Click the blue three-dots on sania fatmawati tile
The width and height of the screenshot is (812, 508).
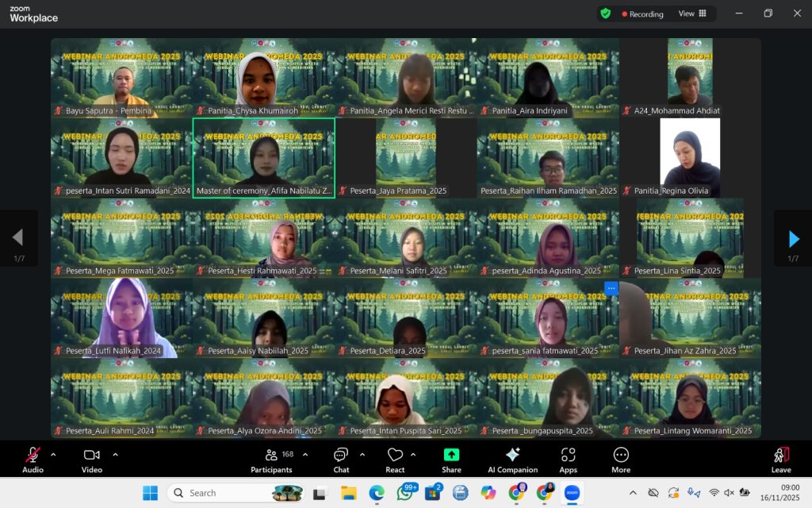click(611, 288)
